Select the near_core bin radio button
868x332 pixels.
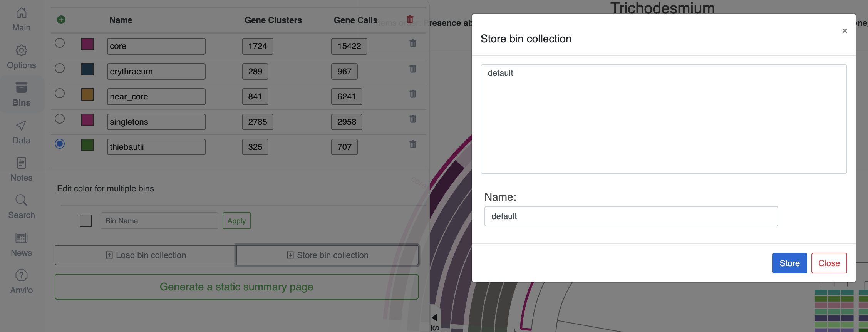point(60,93)
